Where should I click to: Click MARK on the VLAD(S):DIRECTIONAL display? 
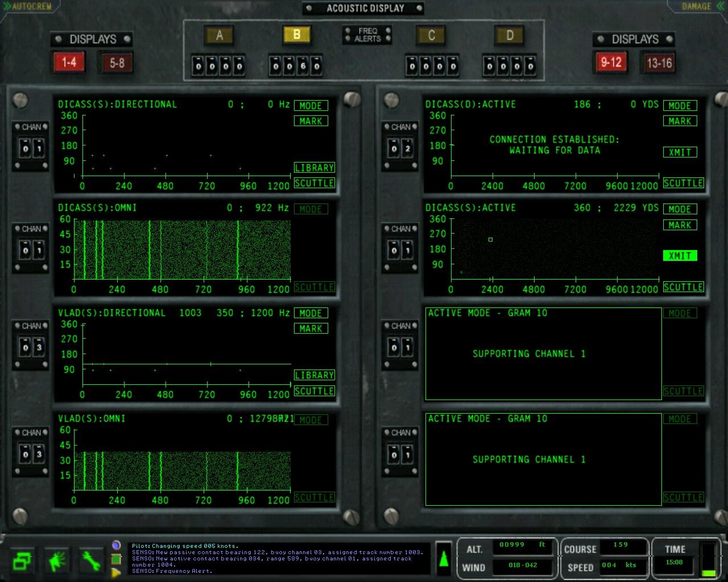coord(311,329)
